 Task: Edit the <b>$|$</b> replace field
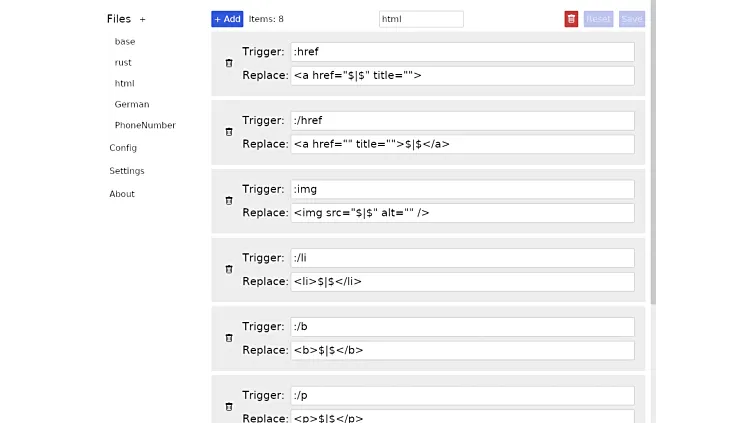462,351
